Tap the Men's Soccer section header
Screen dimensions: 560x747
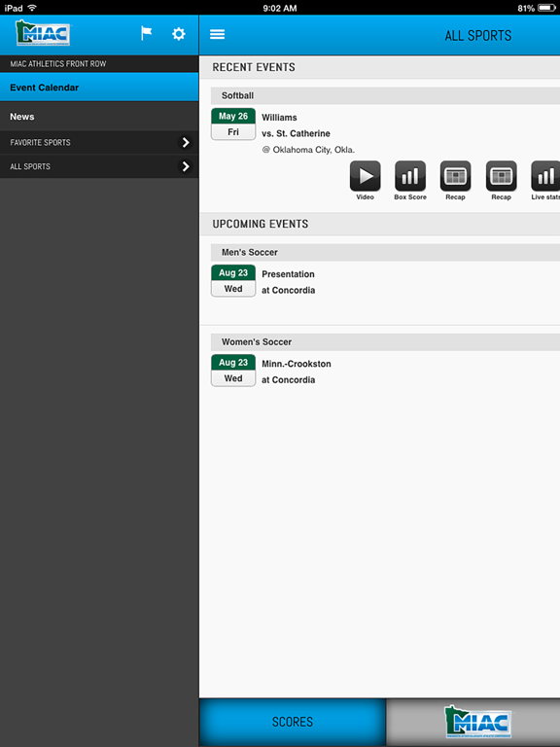click(385, 252)
